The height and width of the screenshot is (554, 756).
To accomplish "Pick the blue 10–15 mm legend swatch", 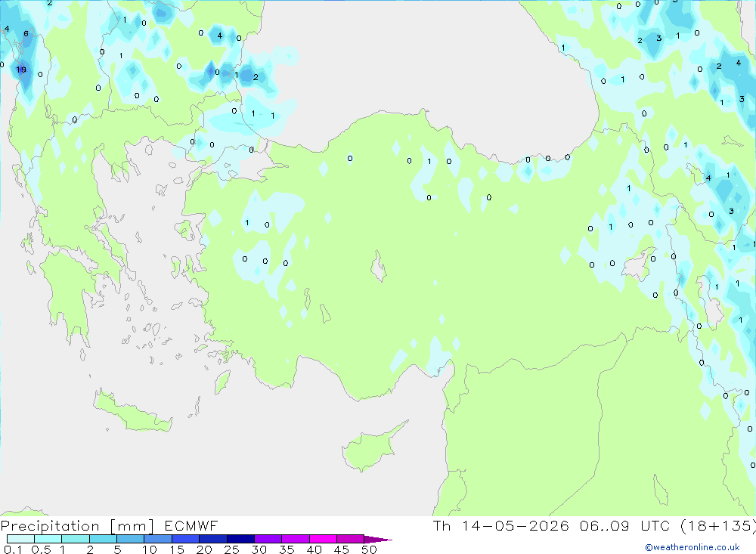I will [x=158, y=539].
